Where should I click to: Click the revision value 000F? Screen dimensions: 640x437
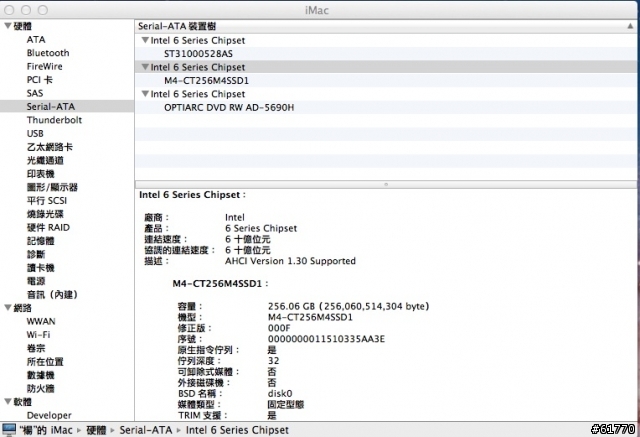[279, 328]
